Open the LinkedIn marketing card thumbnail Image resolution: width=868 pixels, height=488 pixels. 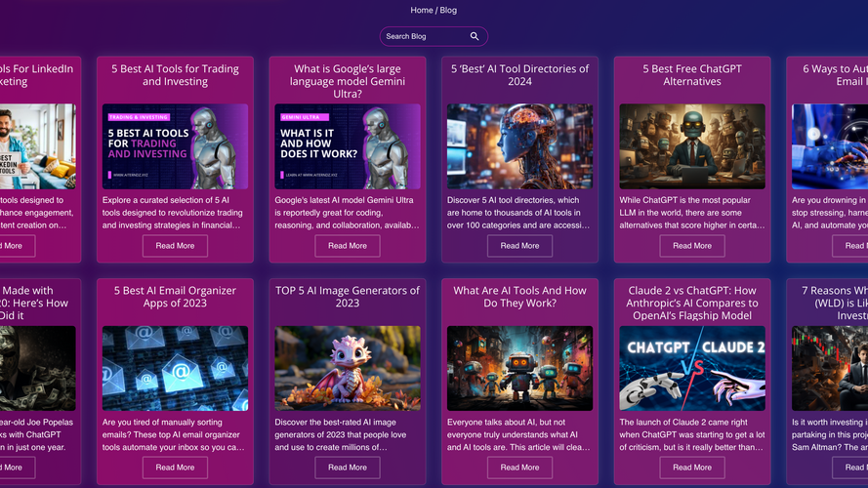coord(38,146)
